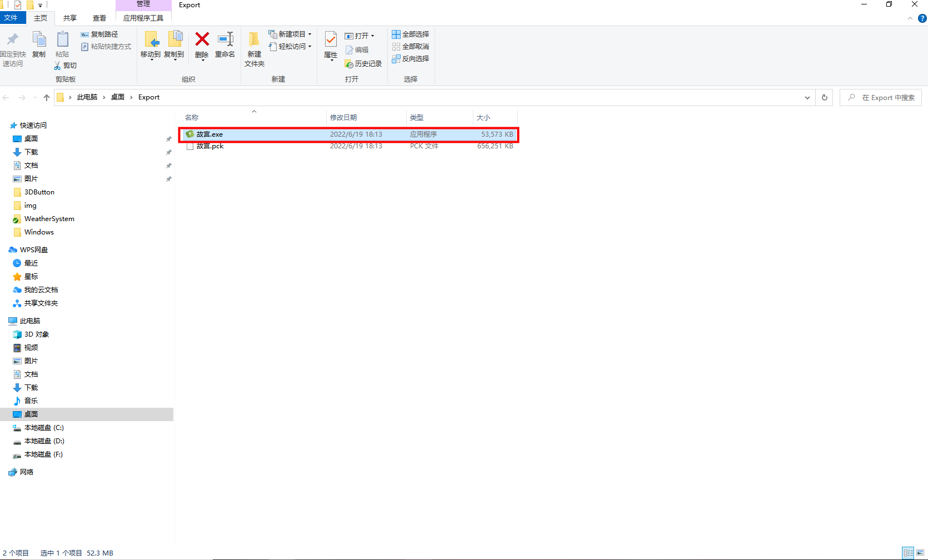Click the Back navigation arrow
The image size is (928, 560).
click(x=6, y=98)
